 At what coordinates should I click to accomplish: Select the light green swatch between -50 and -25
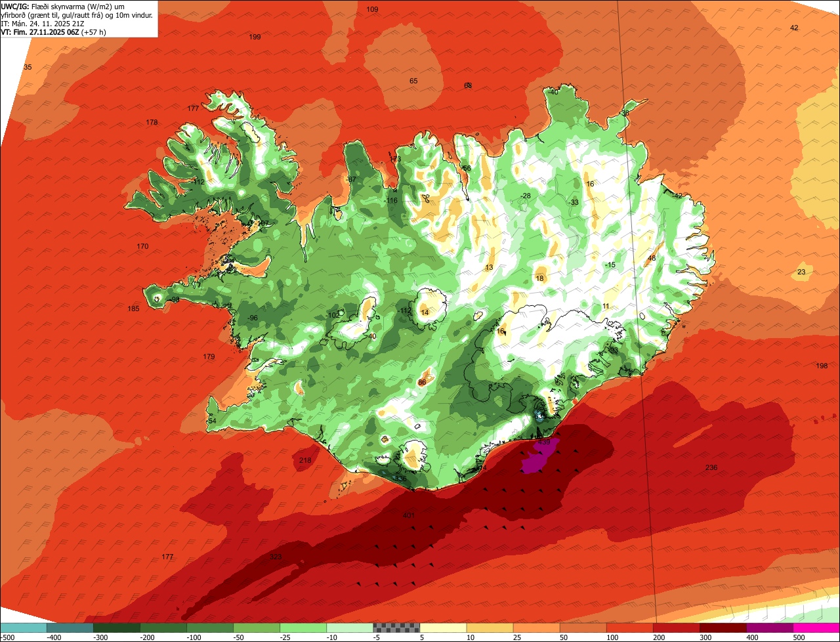[257, 628]
